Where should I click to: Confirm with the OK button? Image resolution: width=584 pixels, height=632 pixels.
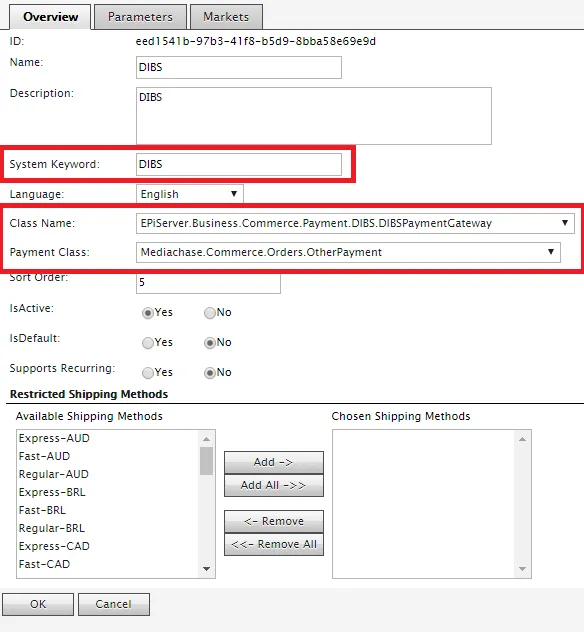pyautogui.click(x=38, y=604)
